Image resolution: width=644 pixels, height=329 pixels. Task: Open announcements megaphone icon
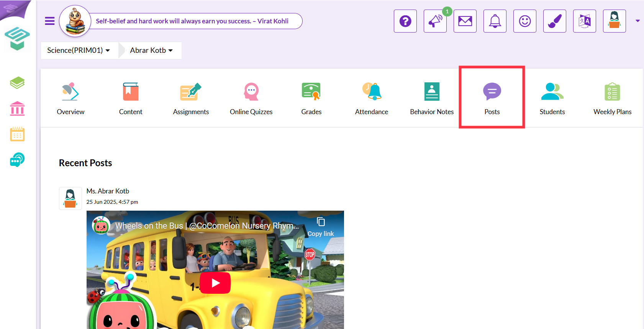coord(435,21)
